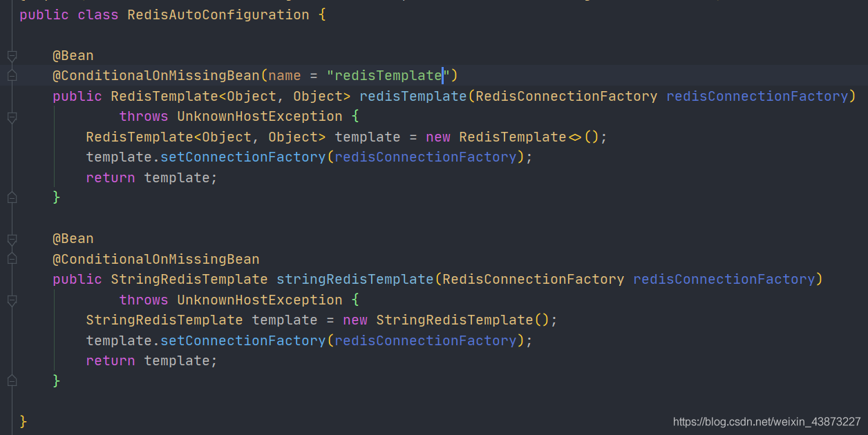
Task: Click the stringRedisTemplate method name
Action: pos(355,279)
